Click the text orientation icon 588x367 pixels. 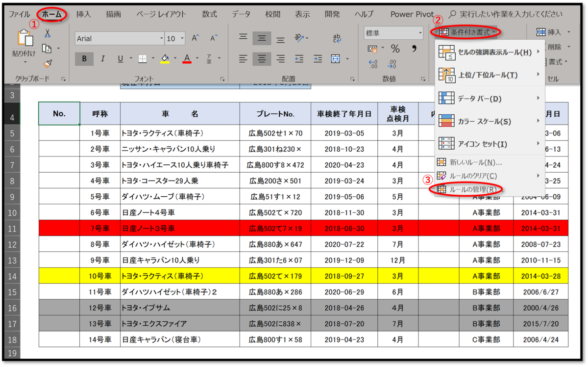point(299,38)
